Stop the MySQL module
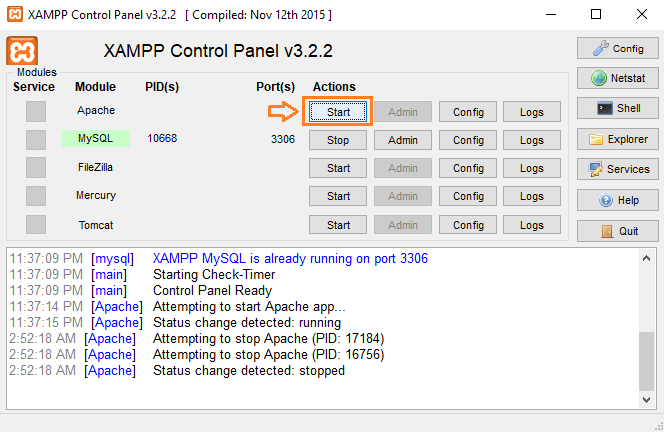 click(x=338, y=140)
